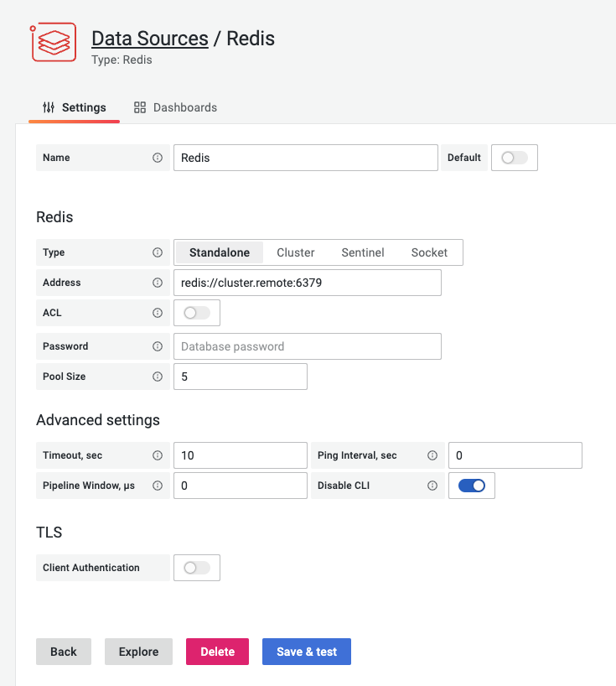Open the Pool Size tooltip icon

pos(158,377)
